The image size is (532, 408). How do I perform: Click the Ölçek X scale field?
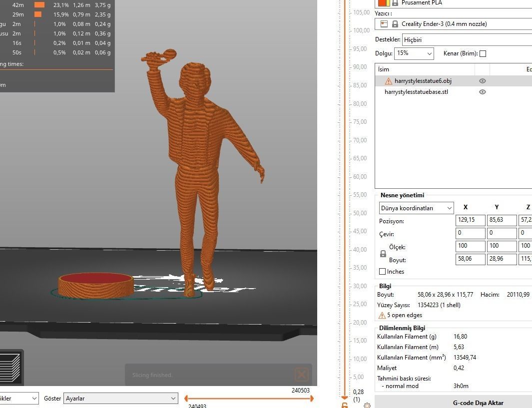(x=470, y=246)
